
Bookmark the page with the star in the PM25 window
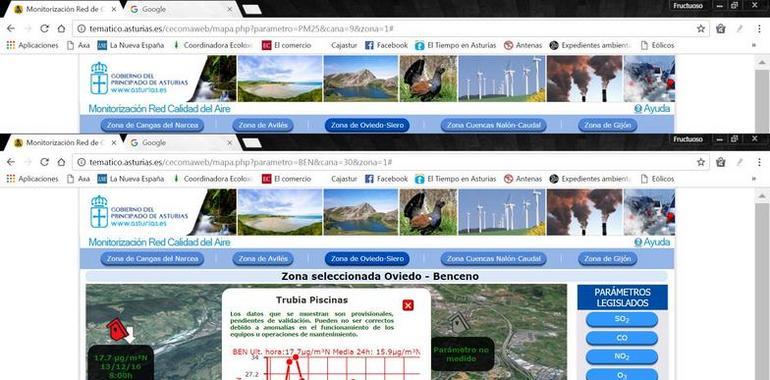pos(701,28)
